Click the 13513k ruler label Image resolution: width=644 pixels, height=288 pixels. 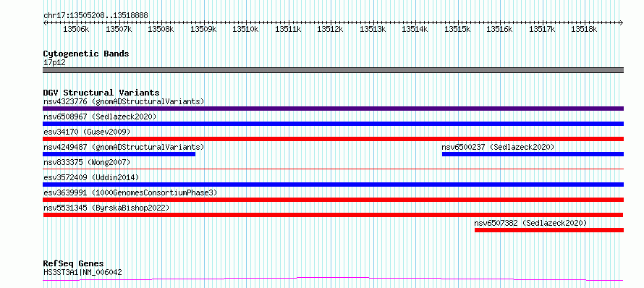[373, 29]
